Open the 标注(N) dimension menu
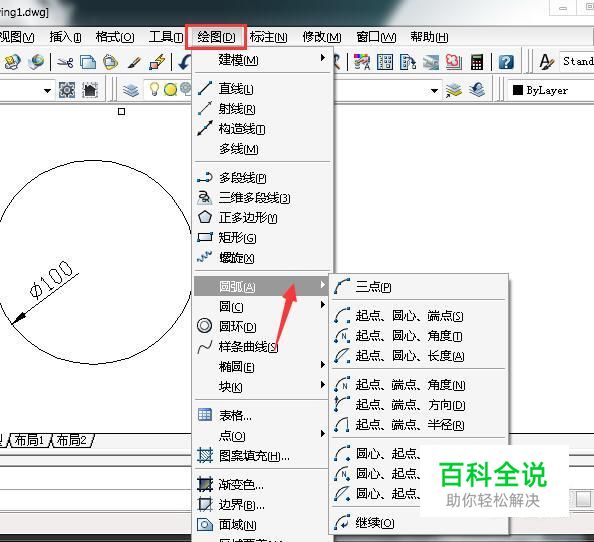Screen dimensions: 594x542 click(x=268, y=37)
